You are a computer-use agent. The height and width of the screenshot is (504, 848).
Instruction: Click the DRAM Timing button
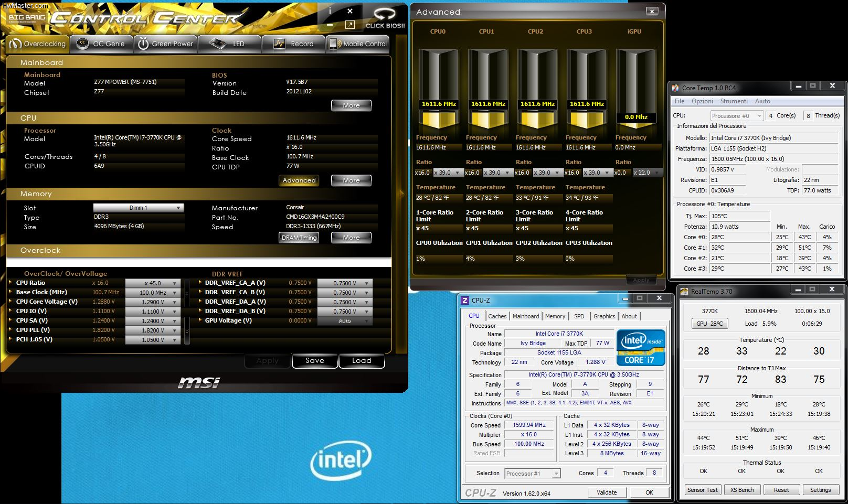coord(299,238)
